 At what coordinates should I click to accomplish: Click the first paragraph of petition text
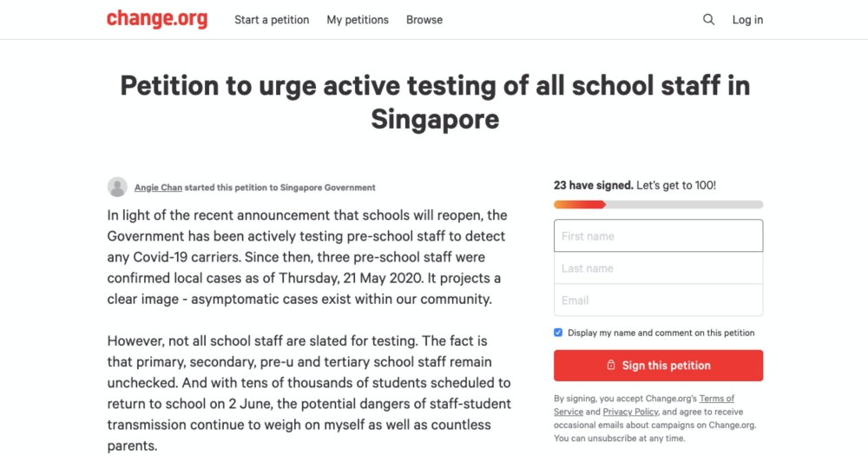tap(307, 257)
